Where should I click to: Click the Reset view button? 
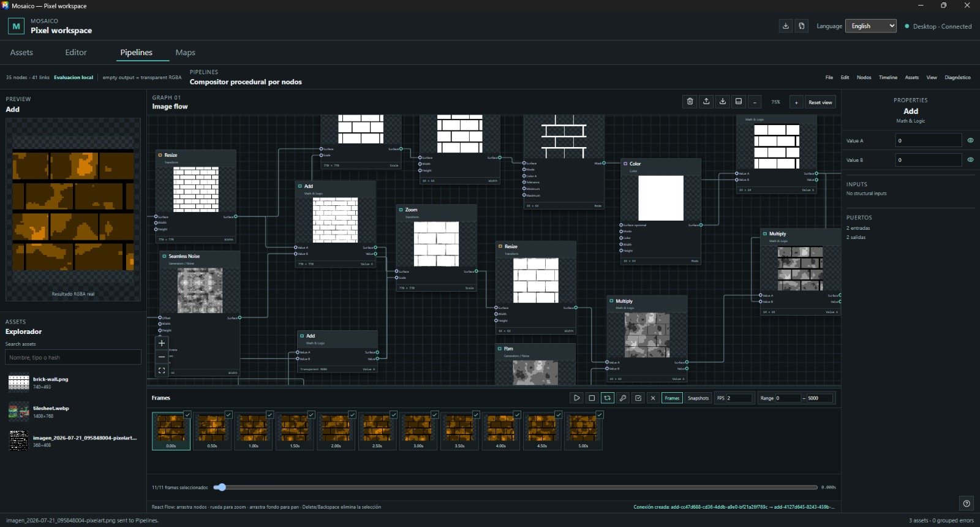(x=820, y=102)
